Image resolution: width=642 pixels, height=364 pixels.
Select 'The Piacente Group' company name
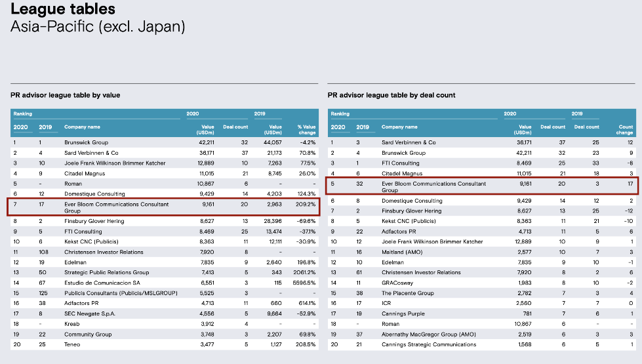pyautogui.click(x=408, y=293)
